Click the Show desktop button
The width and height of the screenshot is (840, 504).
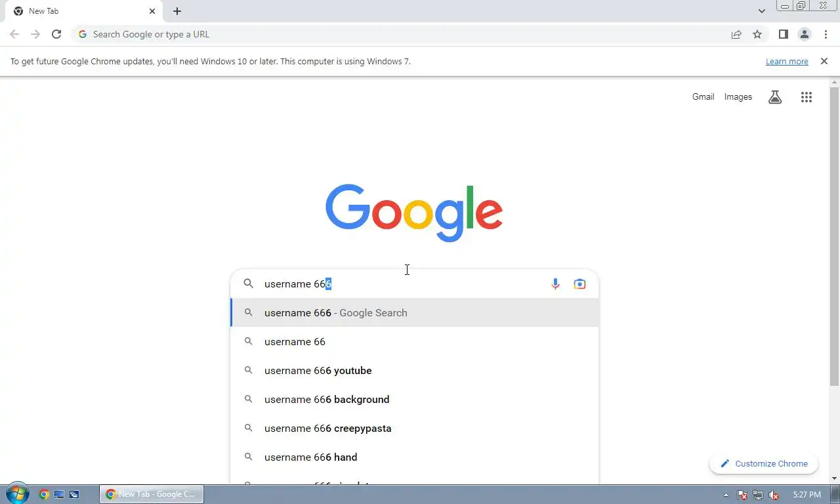tap(835, 494)
